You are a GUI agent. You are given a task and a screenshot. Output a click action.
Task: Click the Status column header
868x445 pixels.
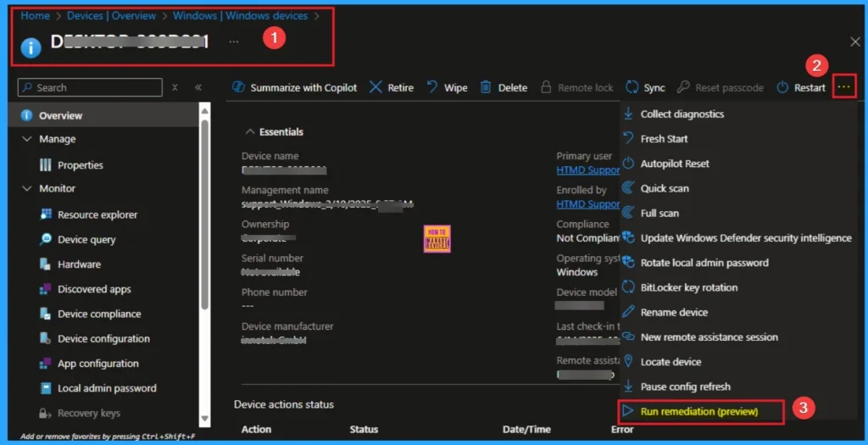pos(364,429)
